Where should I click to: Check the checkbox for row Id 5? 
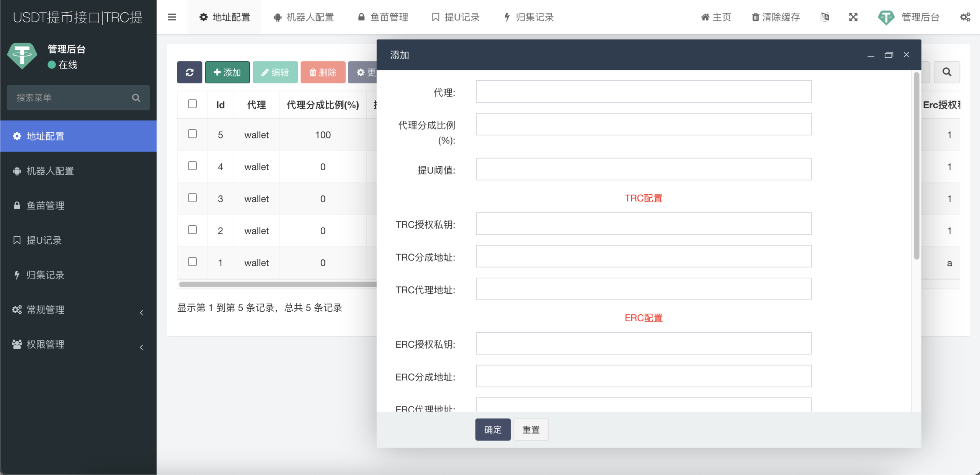coord(192,134)
